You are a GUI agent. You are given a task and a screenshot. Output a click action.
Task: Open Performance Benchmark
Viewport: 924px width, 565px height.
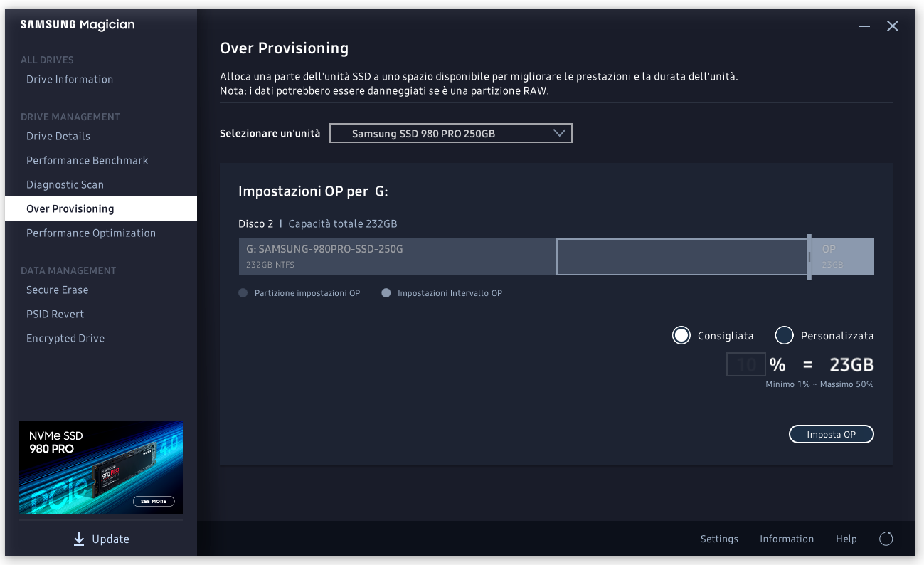pyautogui.click(x=87, y=160)
